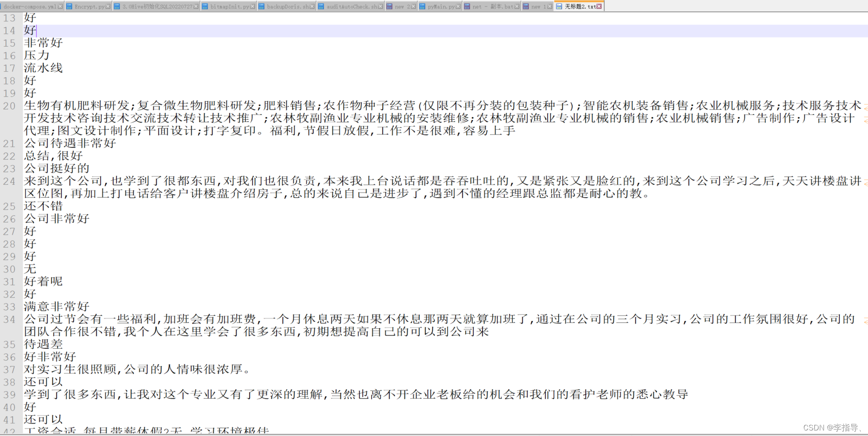This screenshot has width=868, height=436.
Task: Click the text 总结,很好 on line 22
Action: pos(53,156)
